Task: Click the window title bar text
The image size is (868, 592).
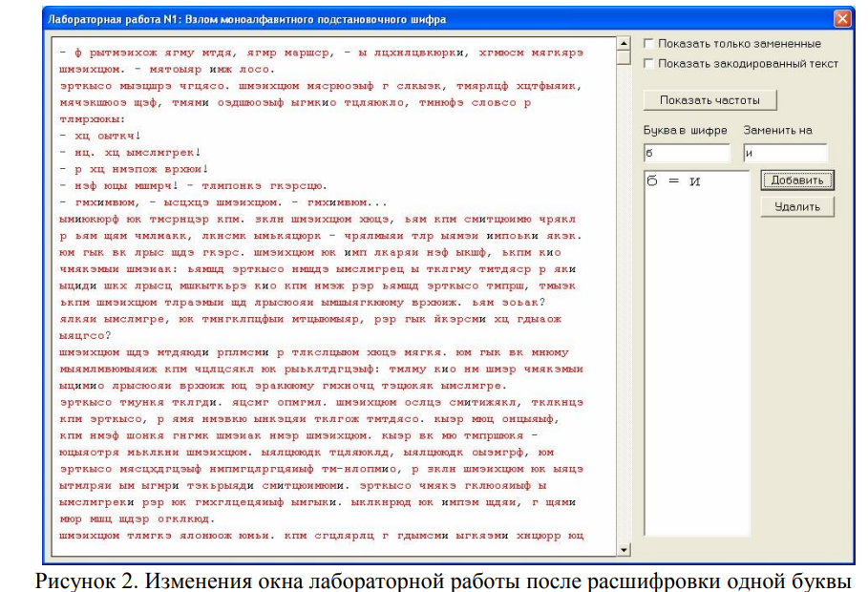Action: pyautogui.click(x=246, y=19)
